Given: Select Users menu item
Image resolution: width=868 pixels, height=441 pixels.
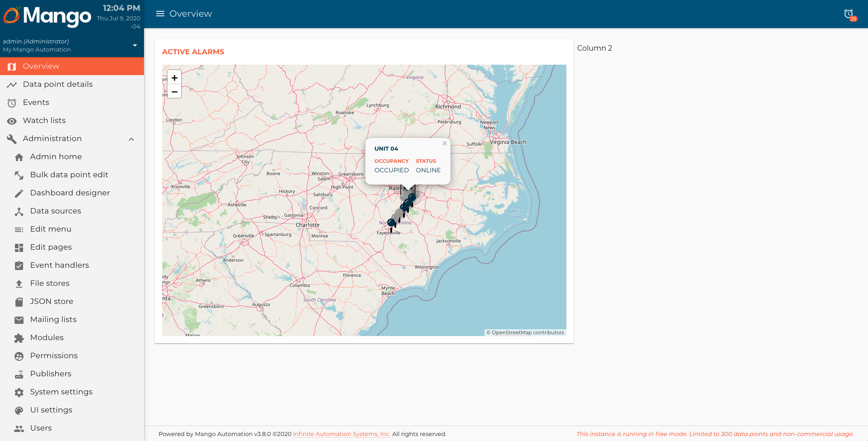Looking at the screenshot, I should [72, 428].
